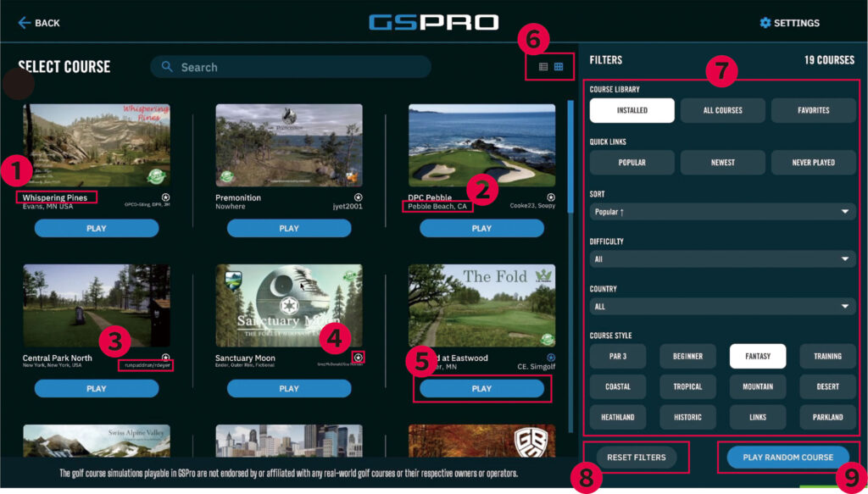Enable the Coastal course style filter
Viewport: 868px width, 494px height.
tap(618, 386)
